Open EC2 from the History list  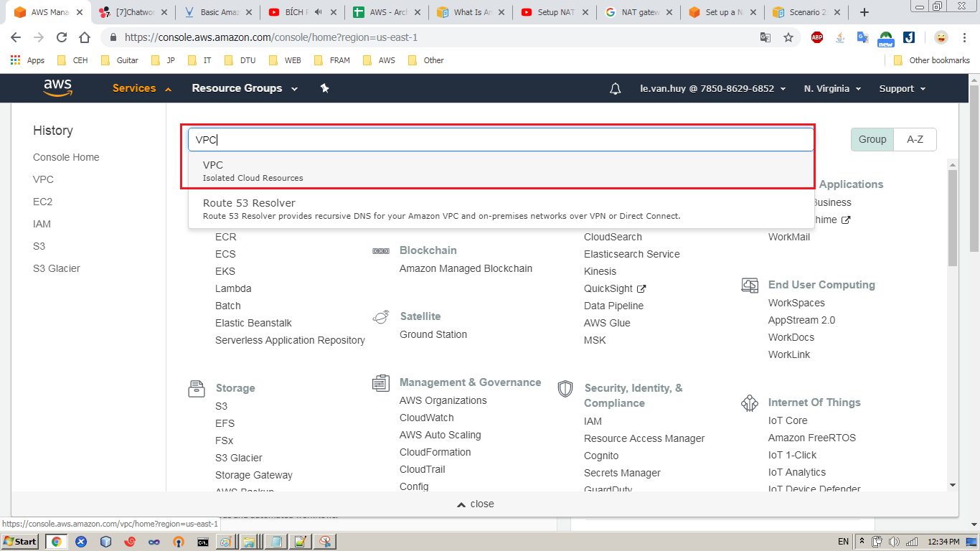(42, 202)
